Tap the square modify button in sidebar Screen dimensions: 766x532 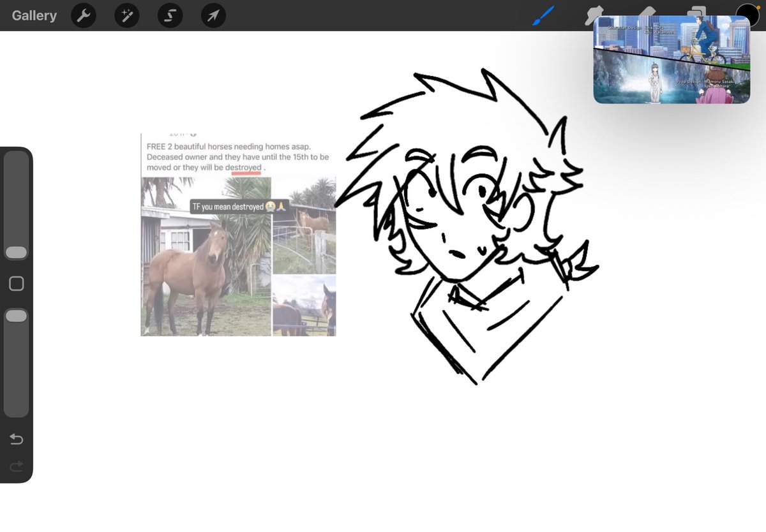coord(17,284)
